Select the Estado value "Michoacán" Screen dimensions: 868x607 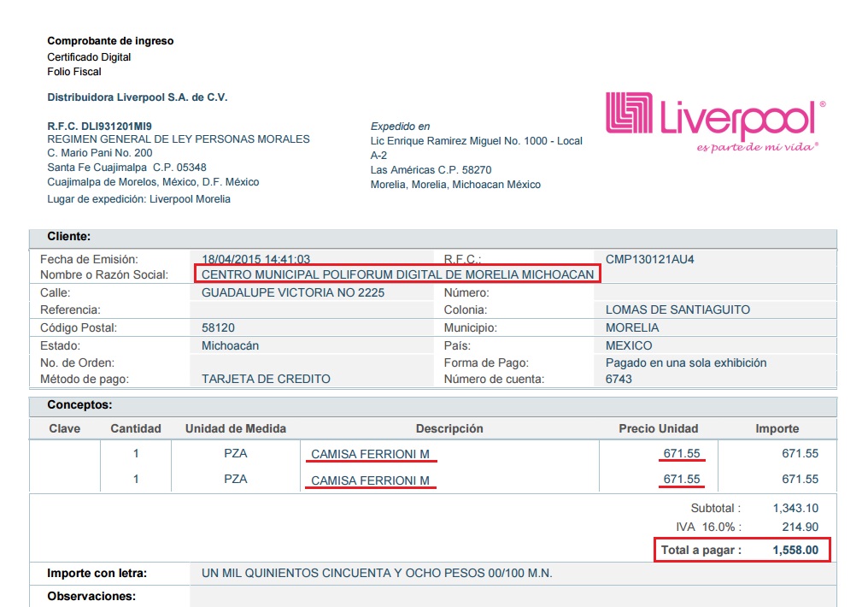[231, 346]
